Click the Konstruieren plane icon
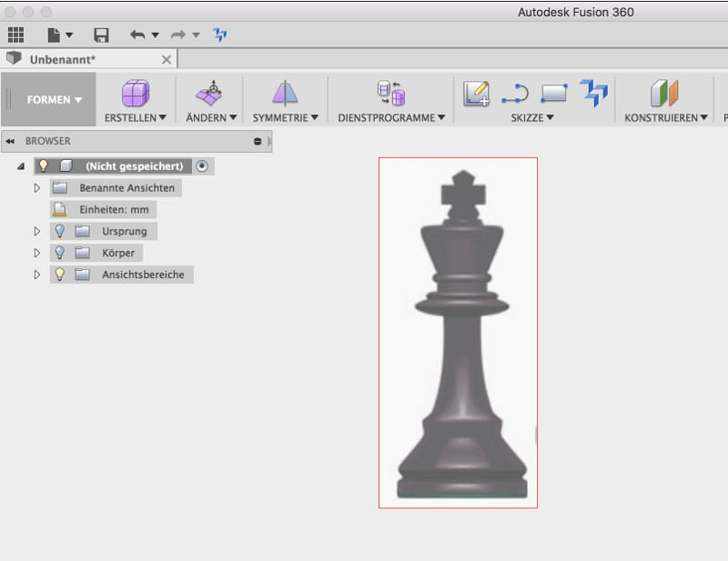Viewport: 728px width, 561px height. pos(665,94)
